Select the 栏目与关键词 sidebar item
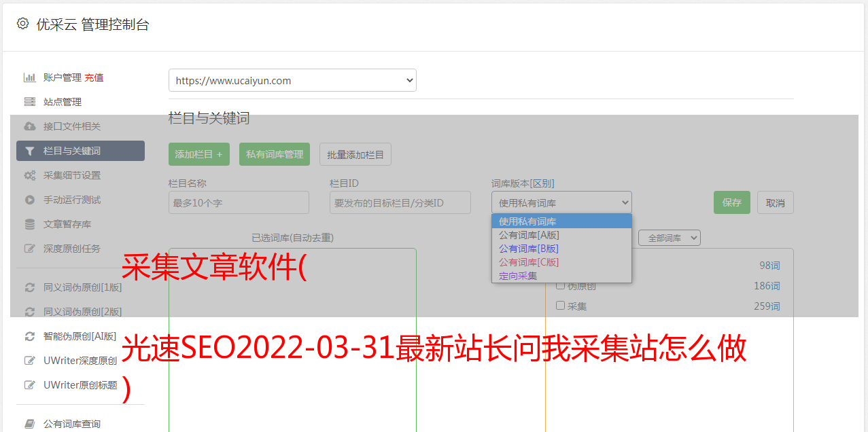 tap(80, 151)
